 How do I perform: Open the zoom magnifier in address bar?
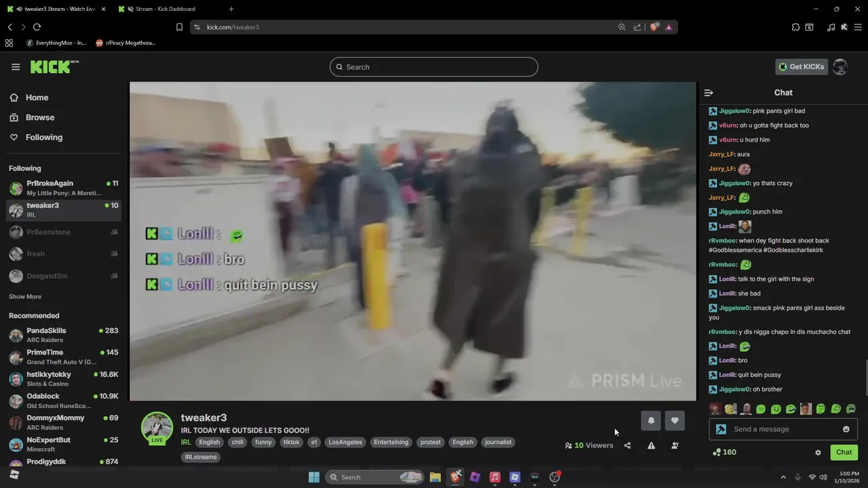point(622,27)
